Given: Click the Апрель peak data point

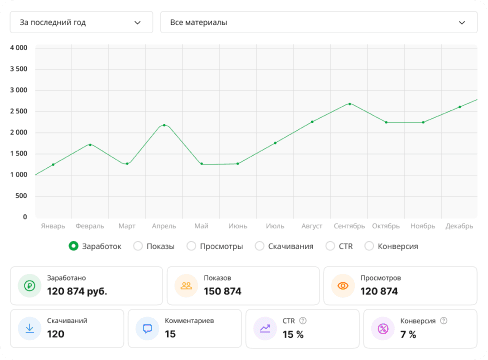Looking at the screenshot, I should click(x=164, y=125).
